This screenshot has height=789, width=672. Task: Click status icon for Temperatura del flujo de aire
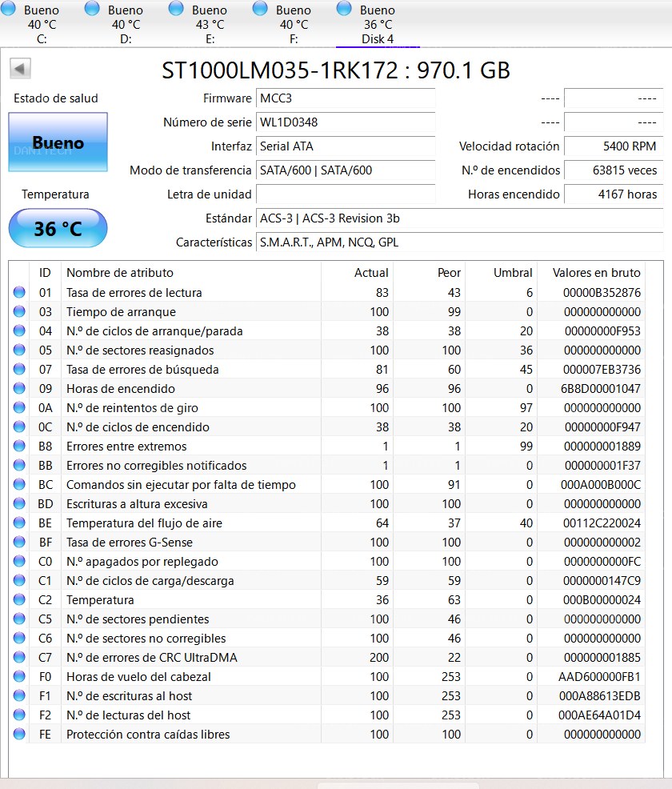coord(19,523)
